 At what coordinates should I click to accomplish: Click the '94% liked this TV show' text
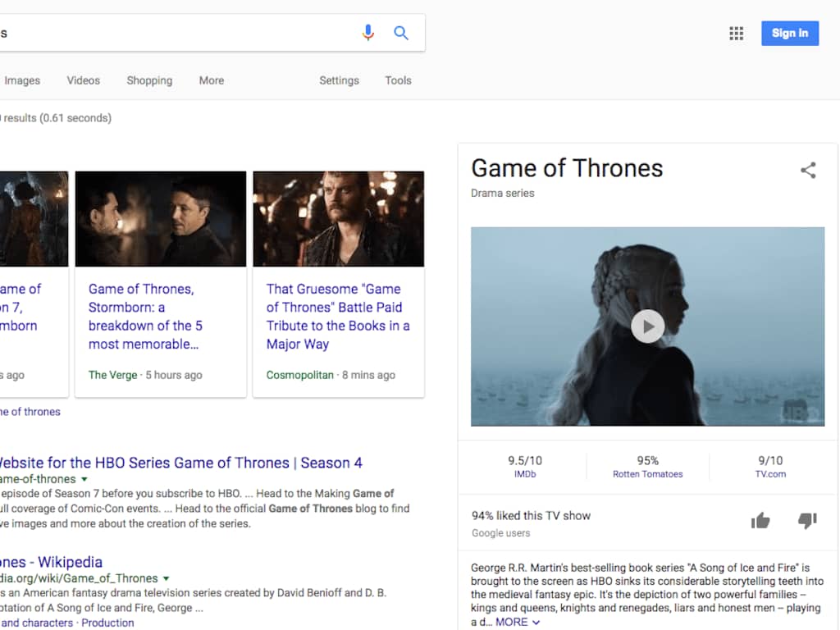coord(531,515)
